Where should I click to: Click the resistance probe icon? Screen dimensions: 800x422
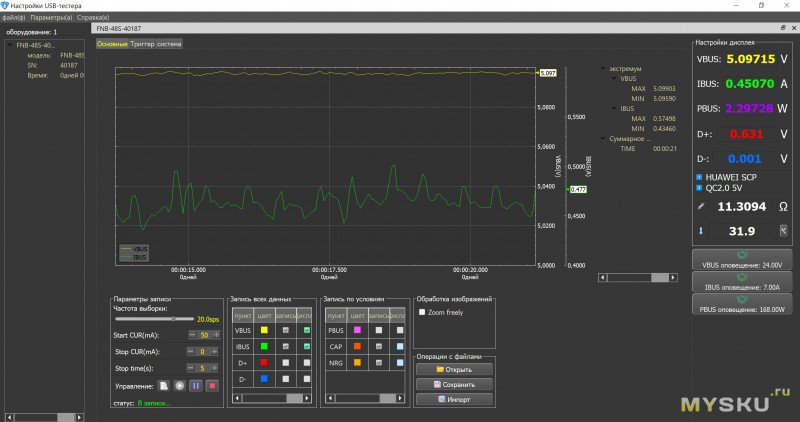pos(701,206)
